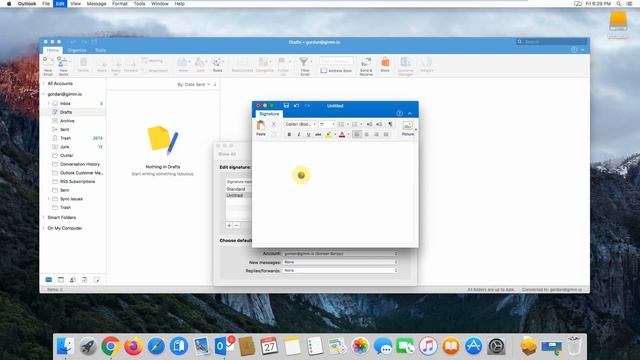Select the Junk folder
Image resolution: width=640 pixels, height=360 pixels.
click(64, 147)
